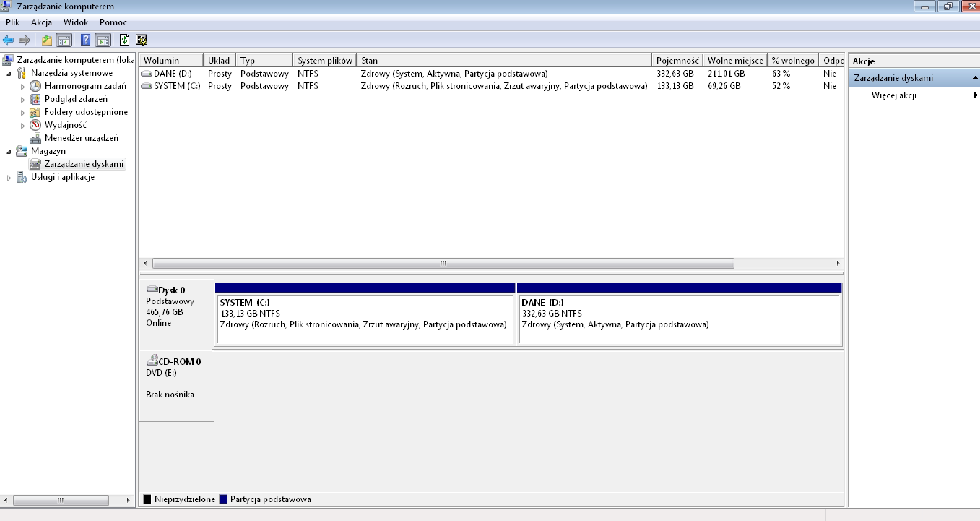Click the Usługi i aplikacje server icon
This screenshot has width=980, height=521.
coord(22,177)
